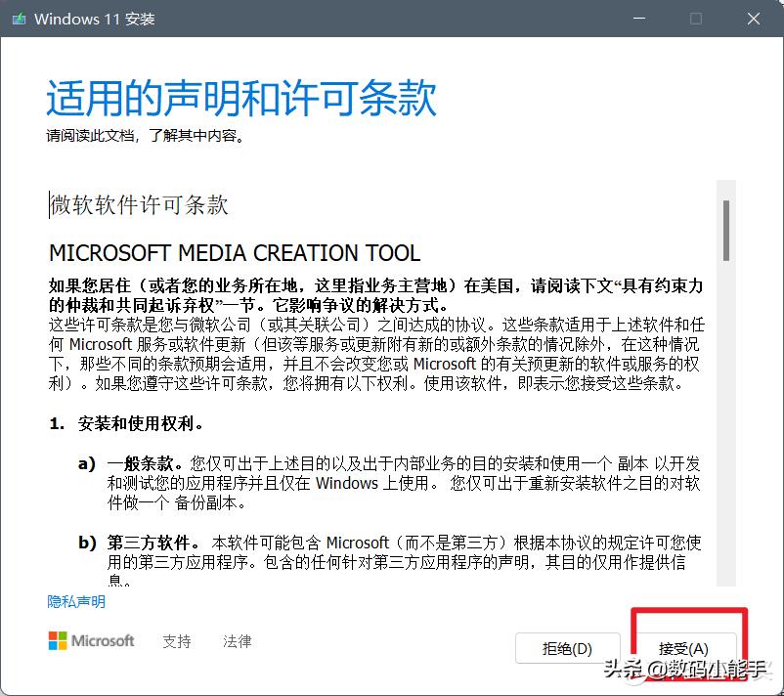Open the 支持 support link
The width and height of the screenshot is (784, 696).
[x=176, y=641]
